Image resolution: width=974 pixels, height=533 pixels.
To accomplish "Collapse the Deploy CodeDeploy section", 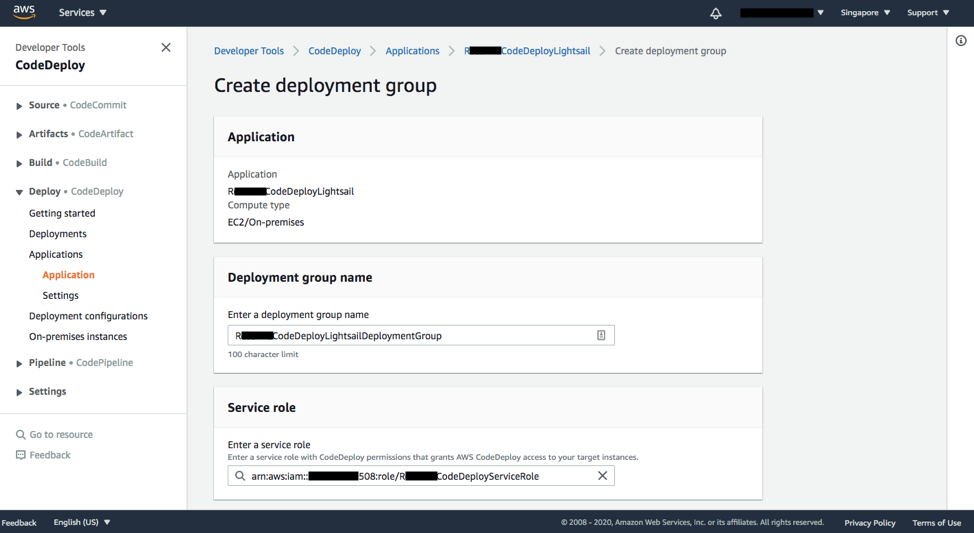I will pos(19,192).
